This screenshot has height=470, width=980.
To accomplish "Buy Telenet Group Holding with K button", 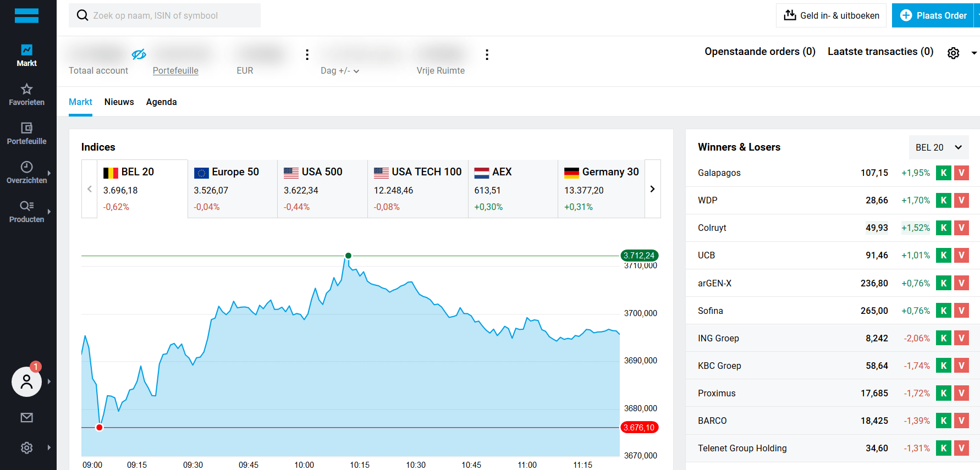I will 944,448.
